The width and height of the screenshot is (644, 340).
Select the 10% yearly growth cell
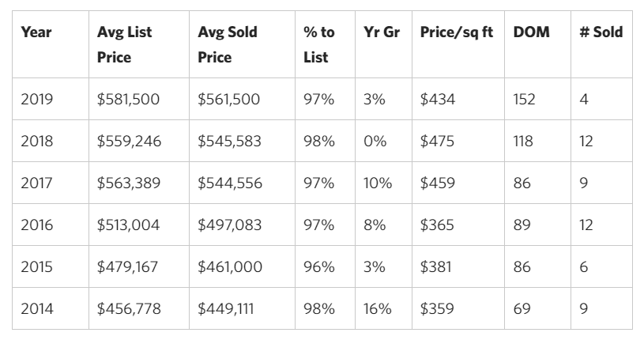coord(377,183)
